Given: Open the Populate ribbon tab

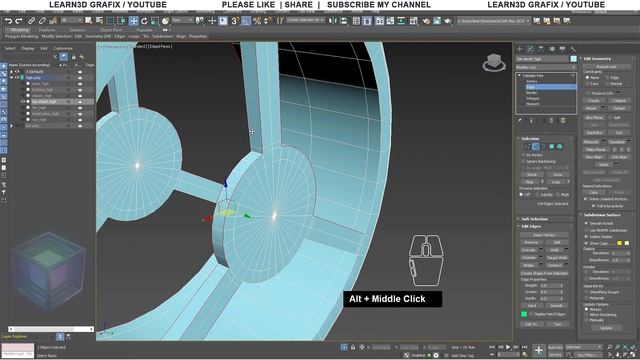Looking at the screenshot, I should click(x=144, y=30).
